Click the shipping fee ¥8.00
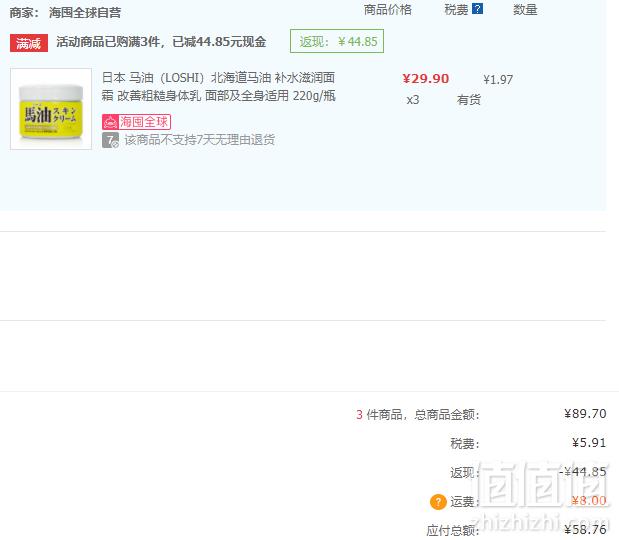Image resolution: width=619 pixels, height=540 pixels. tap(589, 501)
